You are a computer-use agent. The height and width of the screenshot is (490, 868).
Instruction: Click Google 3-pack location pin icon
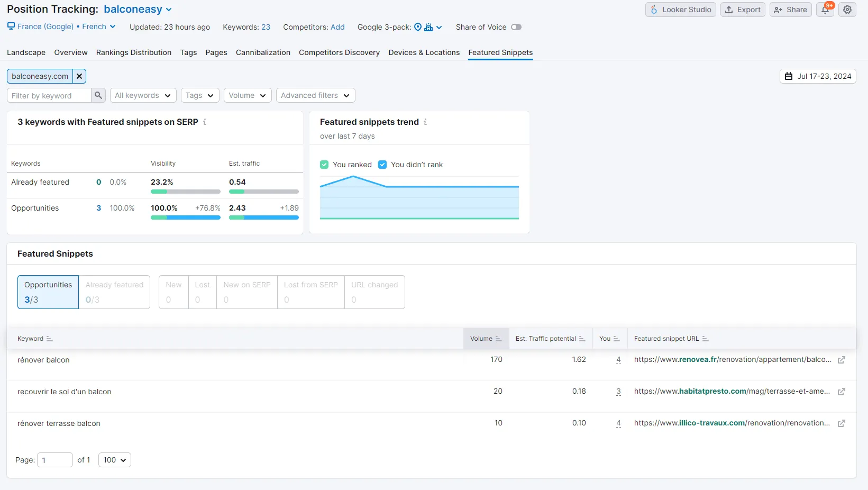click(418, 27)
